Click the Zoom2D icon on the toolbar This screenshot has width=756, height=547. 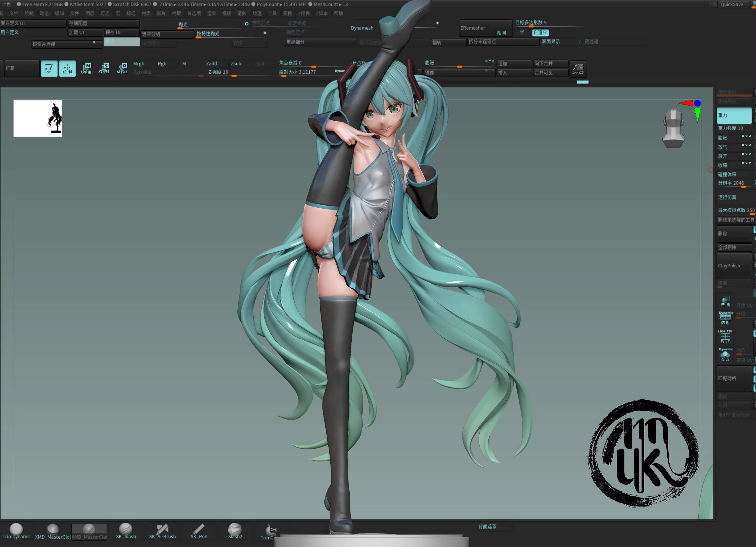pos(578,69)
